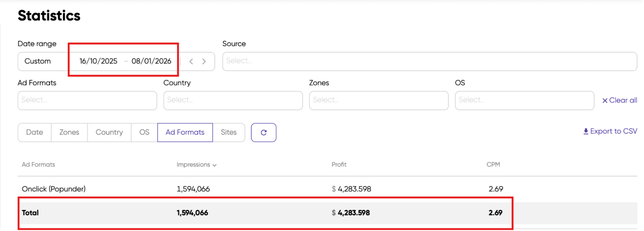Click the start date 16/10/2025 field

98,61
